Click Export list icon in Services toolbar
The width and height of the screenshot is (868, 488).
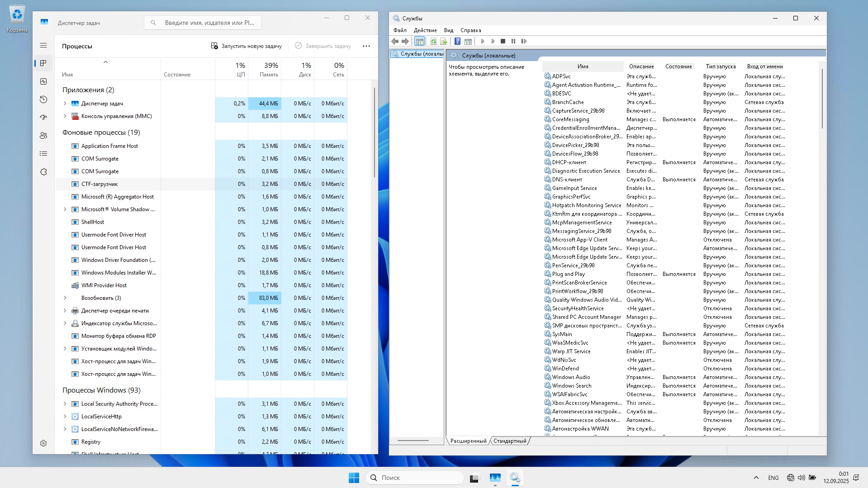click(x=444, y=41)
